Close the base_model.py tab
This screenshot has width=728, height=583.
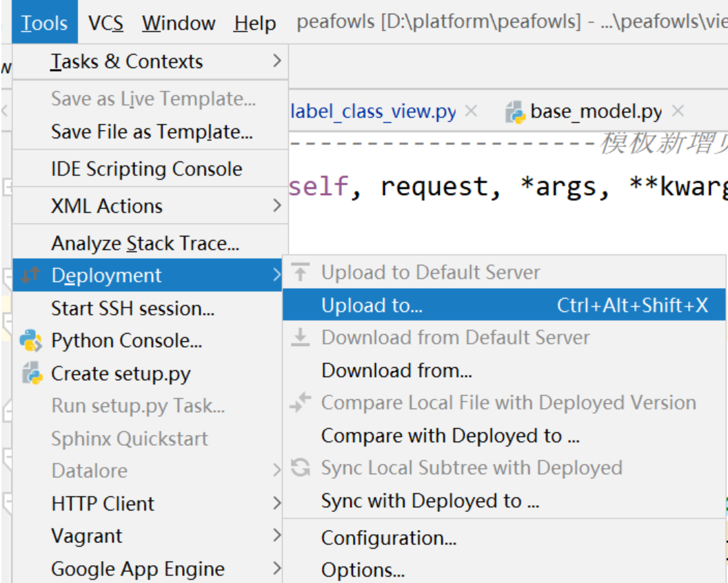pyautogui.click(x=678, y=111)
